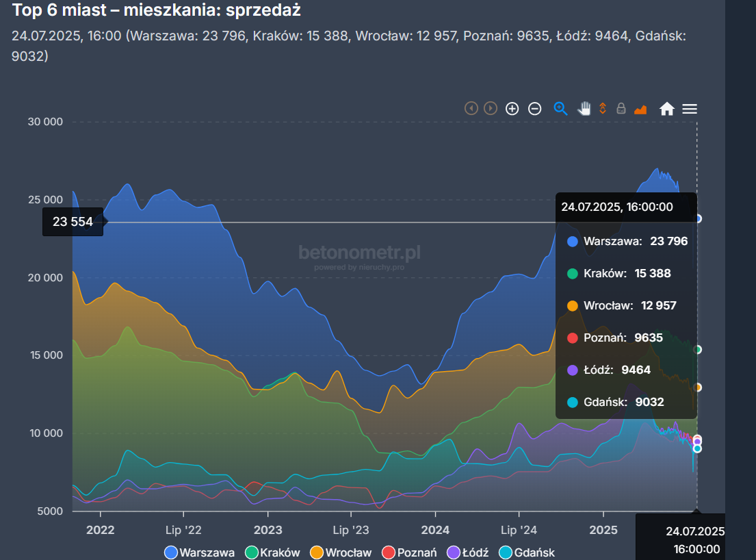Select the magnifier selection zoom tool

coord(560,108)
